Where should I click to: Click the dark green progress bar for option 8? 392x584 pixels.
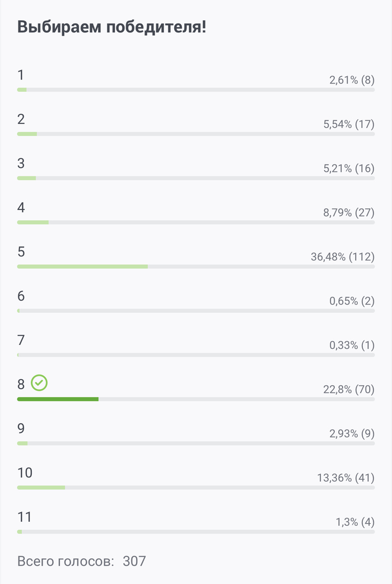tap(58, 399)
